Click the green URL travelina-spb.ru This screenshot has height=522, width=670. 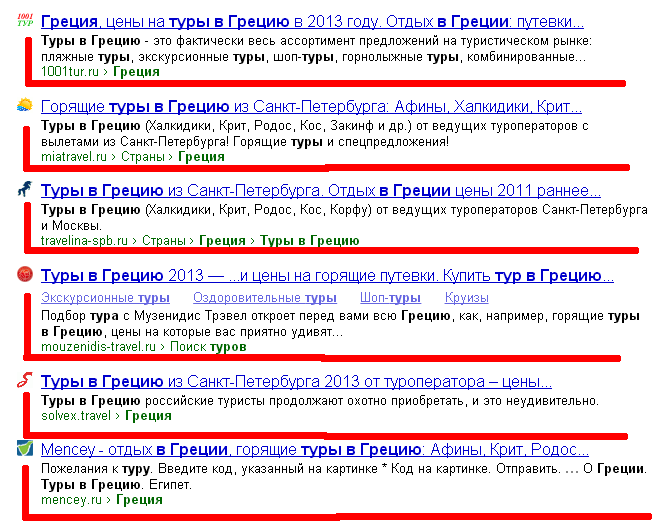pos(84,240)
